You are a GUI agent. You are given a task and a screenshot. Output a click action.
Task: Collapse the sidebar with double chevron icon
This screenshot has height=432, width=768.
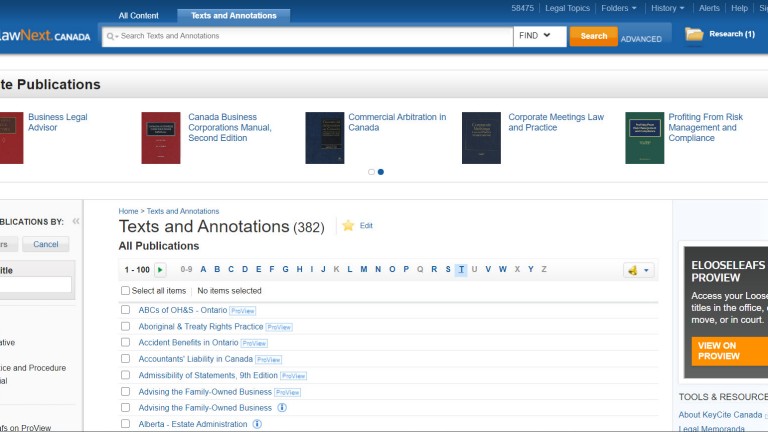(x=76, y=221)
